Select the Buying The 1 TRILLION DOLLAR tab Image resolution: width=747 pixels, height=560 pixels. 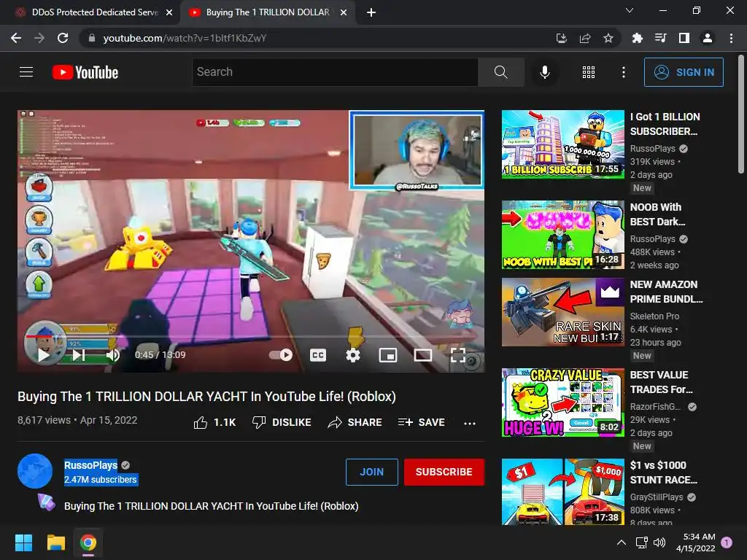click(x=267, y=12)
